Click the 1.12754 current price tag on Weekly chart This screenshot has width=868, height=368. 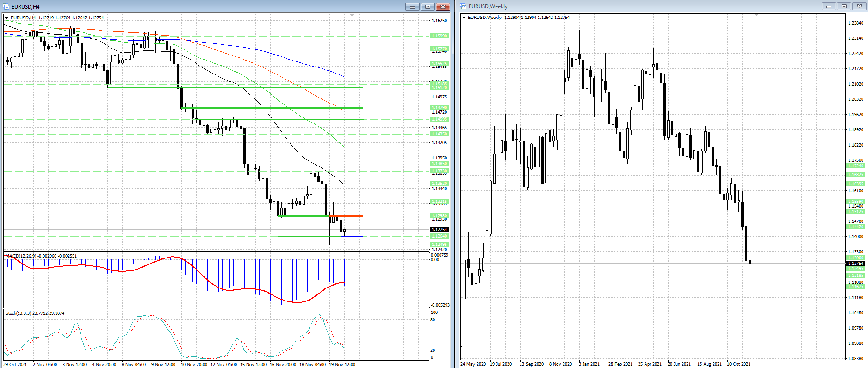855,263
